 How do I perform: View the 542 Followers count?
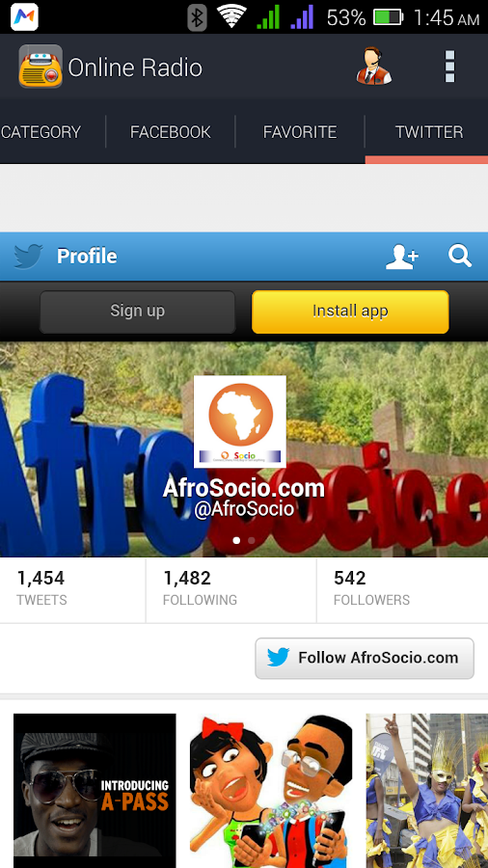pos(372,589)
